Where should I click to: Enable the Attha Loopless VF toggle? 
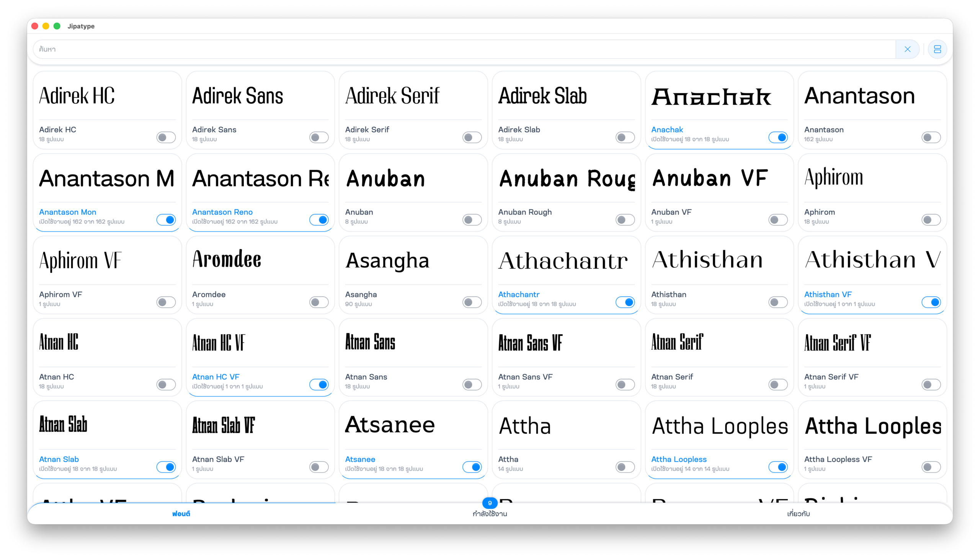point(931,467)
